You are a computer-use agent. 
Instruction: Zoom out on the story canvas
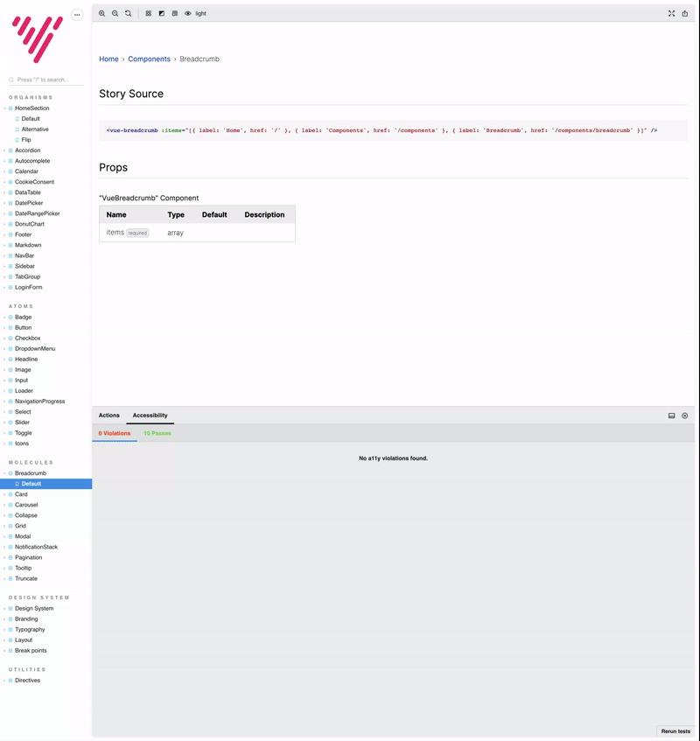pos(115,13)
